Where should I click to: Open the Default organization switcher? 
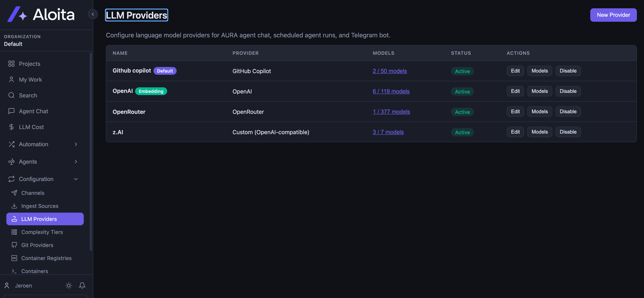click(46, 41)
